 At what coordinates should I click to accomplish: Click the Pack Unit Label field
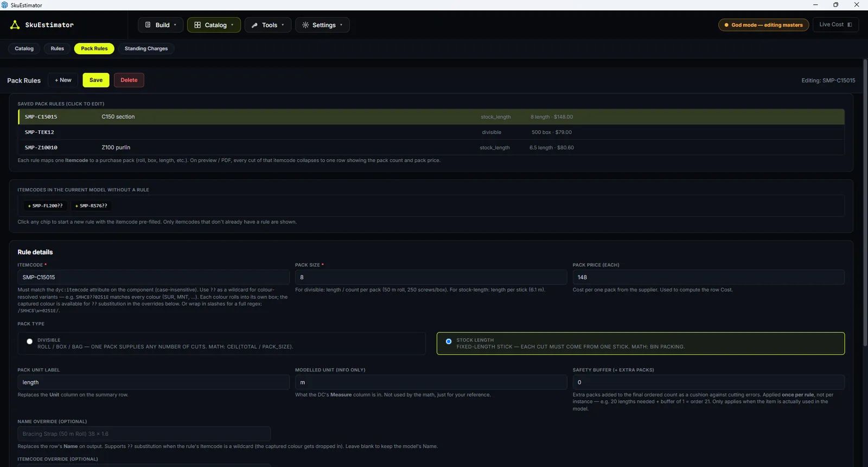154,382
